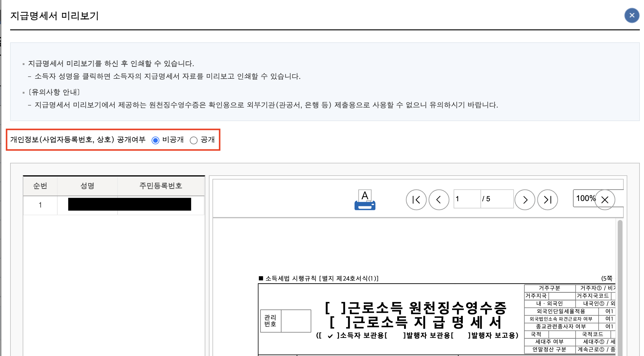Image resolution: width=644 pixels, height=356 pixels.
Task: Navigate to the previous page
Action: (439, 199)
